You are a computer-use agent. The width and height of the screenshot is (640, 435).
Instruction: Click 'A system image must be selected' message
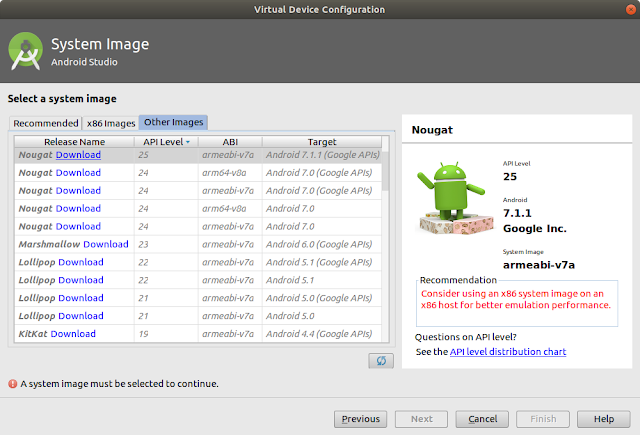pos(120,384)
